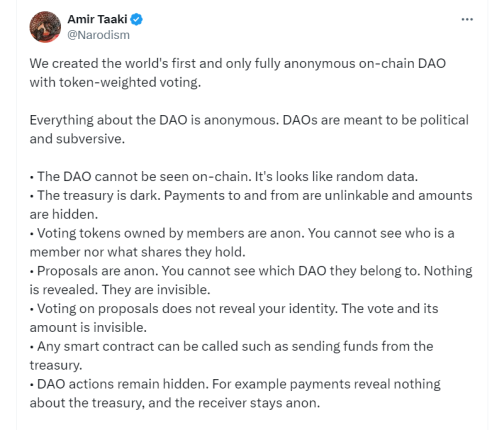The height and width of the screenshot is (430, 492).
Task: Click the 'are hidden.' line
Action: coord(64,214)
